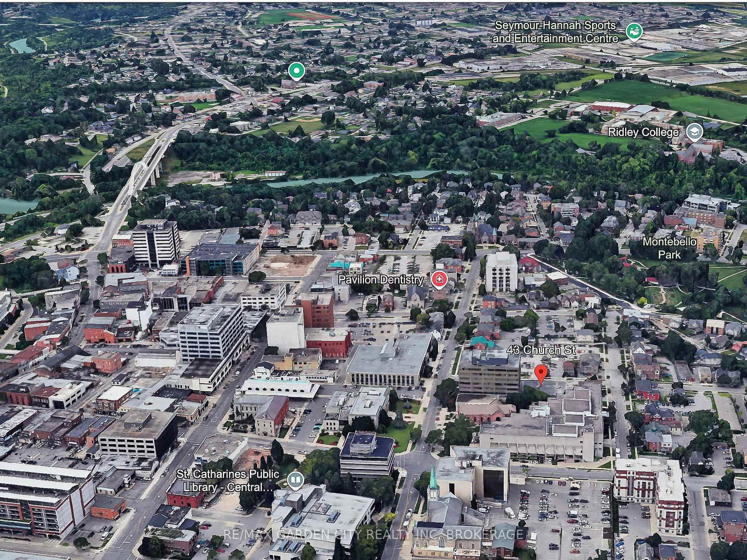Image resolution: width=747 pixels, height=560 pixels.
Task: Click the Pavilion Dentistry text label
Action: click(381, 280)
